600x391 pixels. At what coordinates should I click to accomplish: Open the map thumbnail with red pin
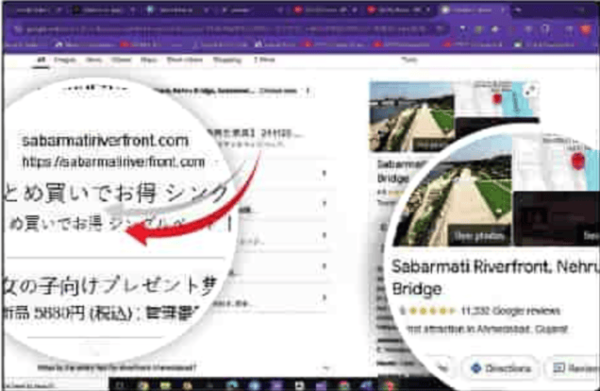tap(497, 99)
